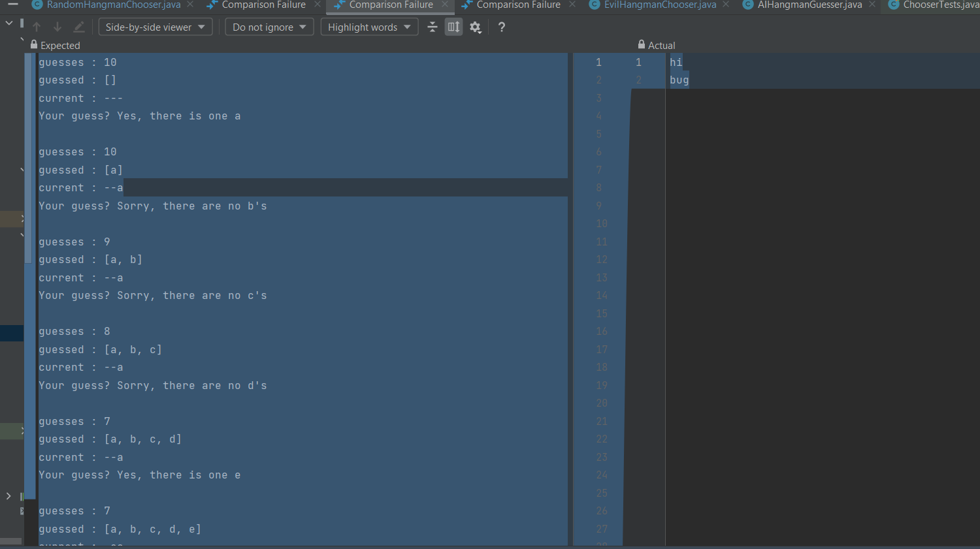This screenshot has width=980, height=549.
Task: Open the Do not ignore dropdown
Action: (x=269, y=27)
